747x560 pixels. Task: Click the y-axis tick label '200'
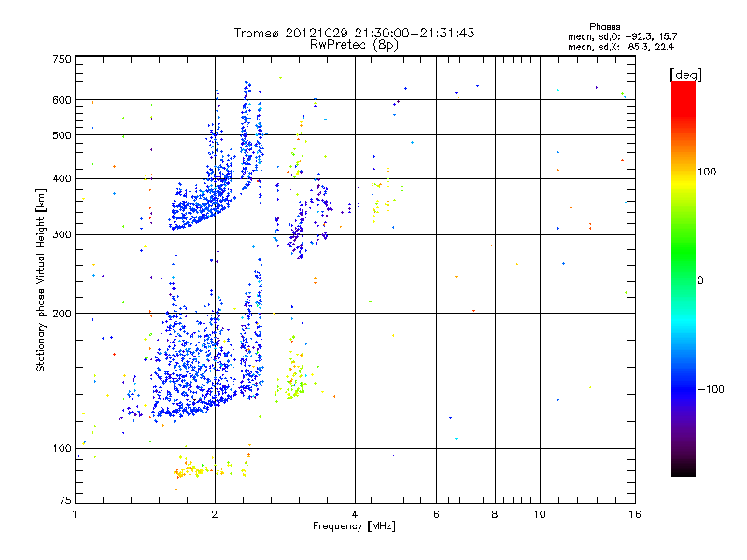click(62, 314)
